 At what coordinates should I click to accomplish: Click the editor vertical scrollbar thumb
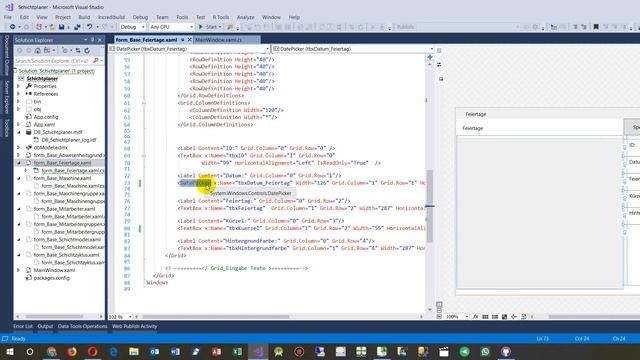tap(430, 206)
